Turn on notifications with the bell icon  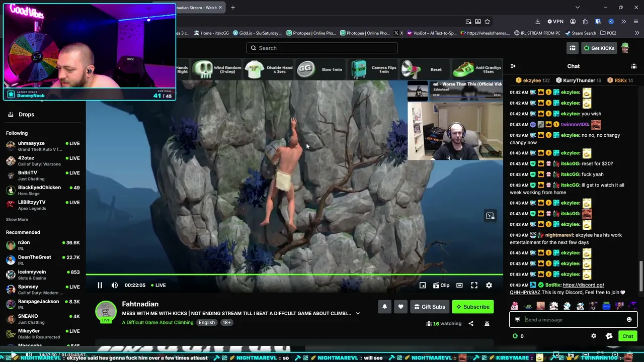[x=385, y=307]
